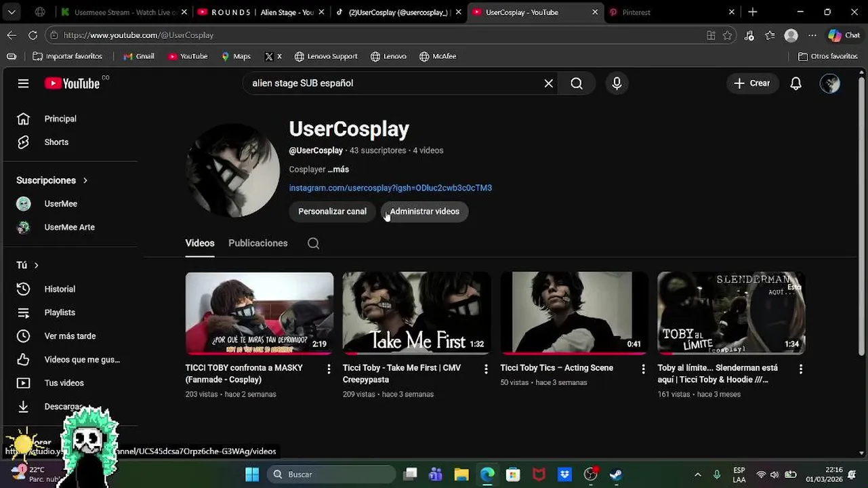Screen dimensions: 868x488
Task: Open Otros favoritos folder
Action: click(828, 56)
